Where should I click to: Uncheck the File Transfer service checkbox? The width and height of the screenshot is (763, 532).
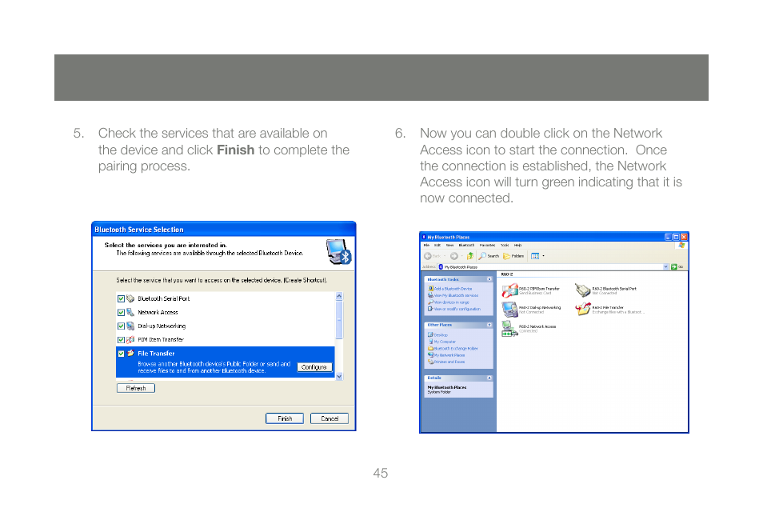tap(121, 354)
